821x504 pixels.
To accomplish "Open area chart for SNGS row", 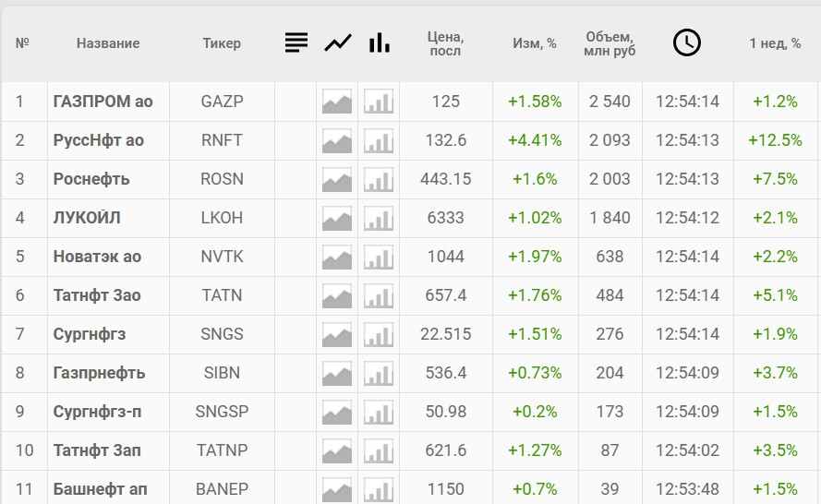I will pyautogui.click(x=337, y=334).
